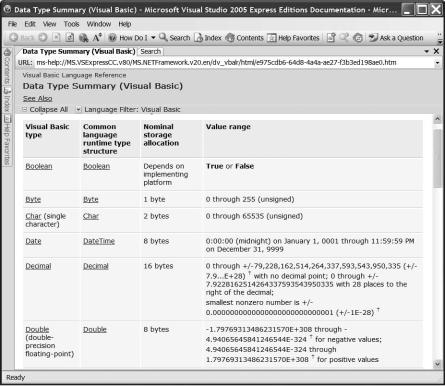Click the Collapse All toggle

(45, 109)
